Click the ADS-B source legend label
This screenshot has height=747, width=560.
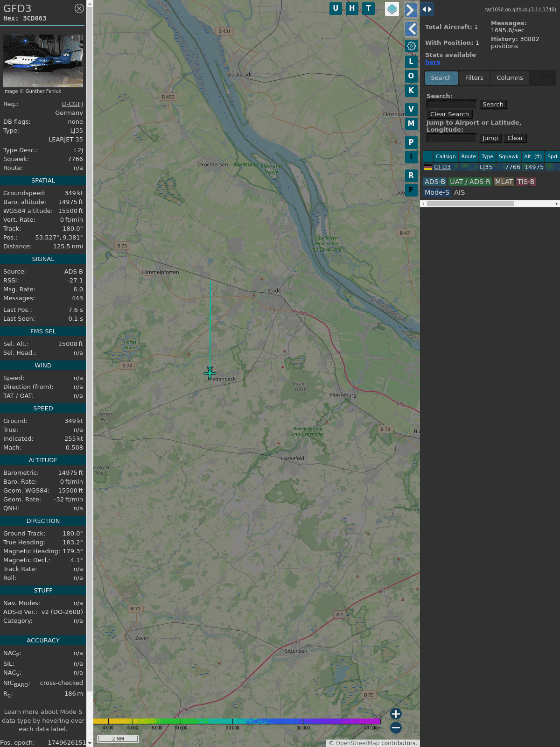point(435,182)
